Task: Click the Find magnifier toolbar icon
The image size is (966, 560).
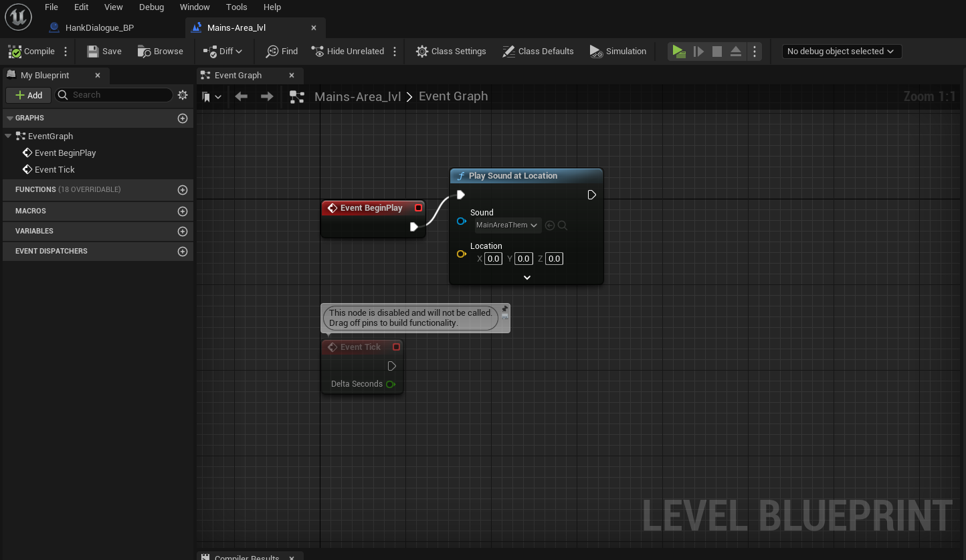Action: tap(272, 52)
